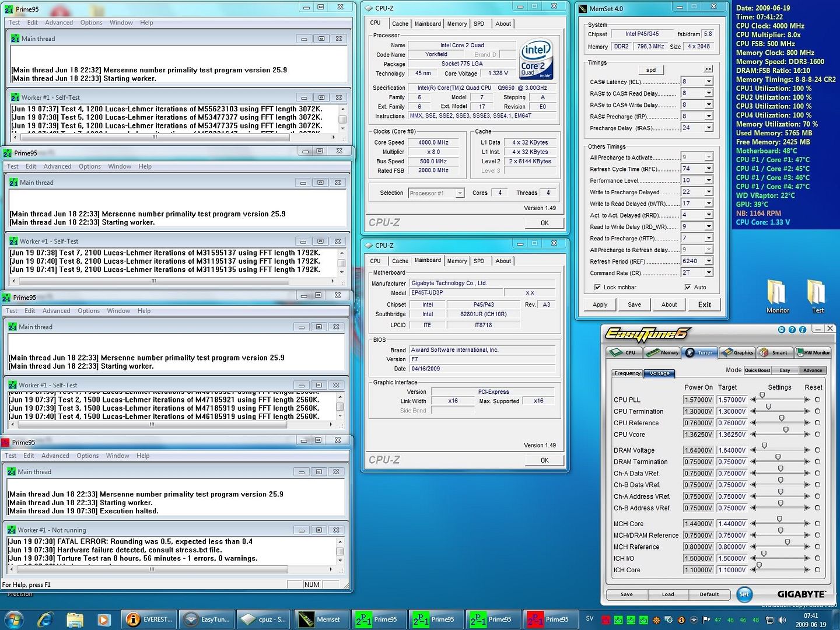Click OK in the upper CPU-Z window

[544, 223]
